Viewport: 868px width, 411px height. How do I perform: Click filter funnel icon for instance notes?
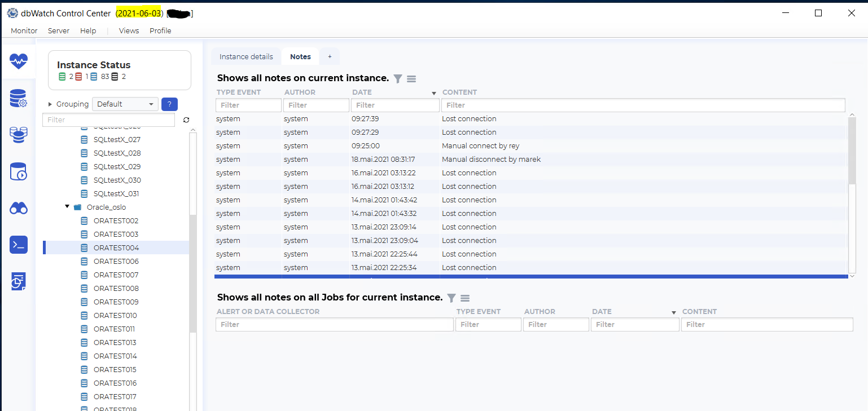click(x=398, y=79)
